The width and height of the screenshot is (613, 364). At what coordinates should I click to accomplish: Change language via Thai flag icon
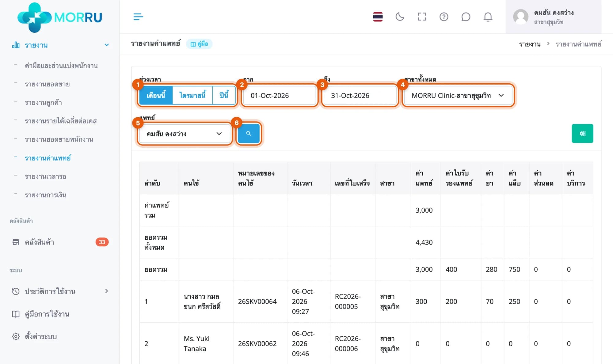pyautogui.click(x=378, y=17)
